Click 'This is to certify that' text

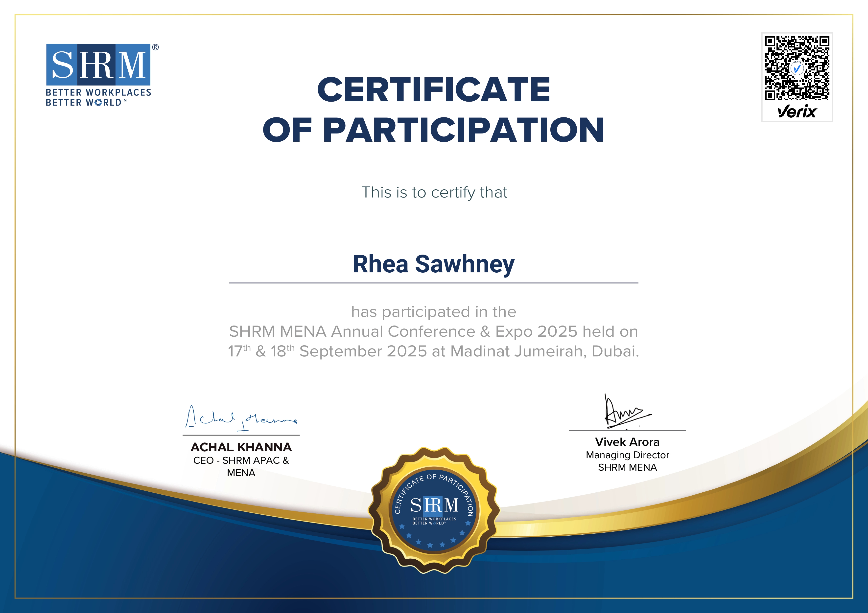pyautogui.click(x=434, y=193)
